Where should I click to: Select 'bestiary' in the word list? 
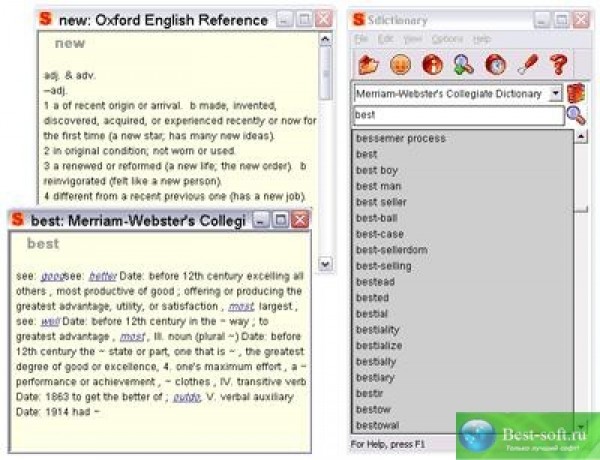tap(462, 377)
